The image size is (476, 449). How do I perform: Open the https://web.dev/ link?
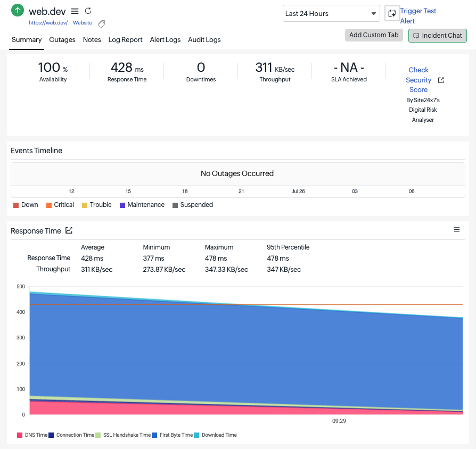point(48,23)
